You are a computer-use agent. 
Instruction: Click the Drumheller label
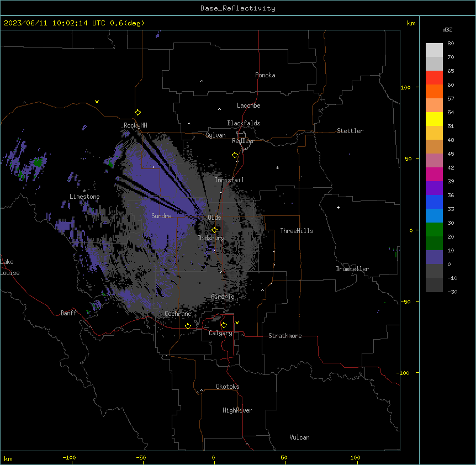click(352, 269)
